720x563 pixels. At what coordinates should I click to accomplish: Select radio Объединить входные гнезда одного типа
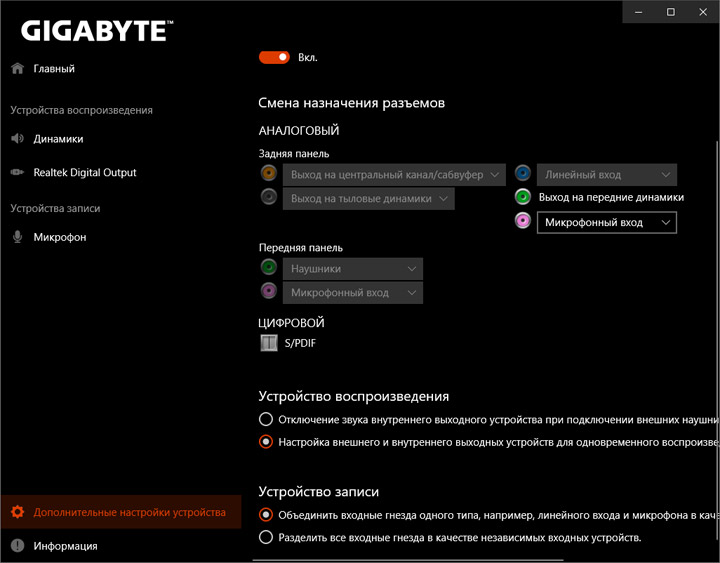(266, 515)
